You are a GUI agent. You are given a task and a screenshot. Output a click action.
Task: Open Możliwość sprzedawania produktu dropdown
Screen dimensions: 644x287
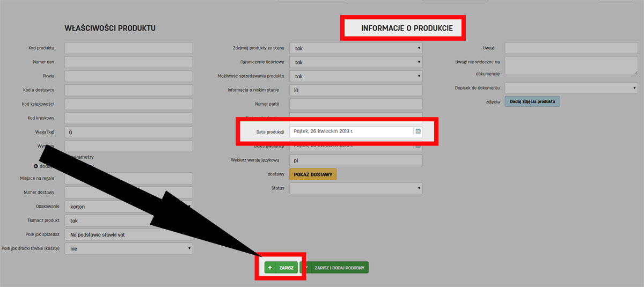355,76
